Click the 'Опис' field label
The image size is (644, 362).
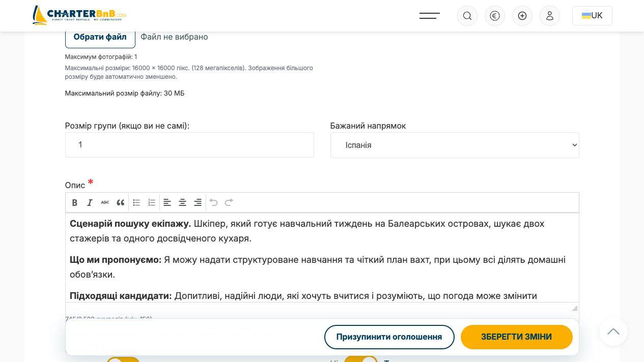(x=75, y=185)
